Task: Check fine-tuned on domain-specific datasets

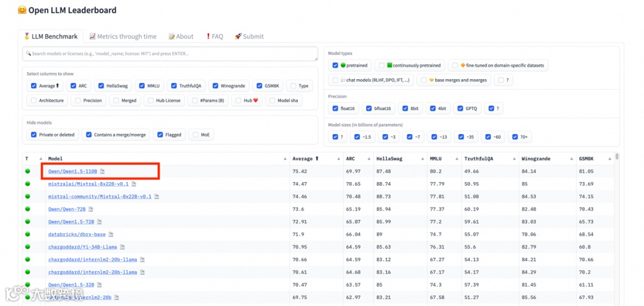Action: pyautogui.click(x=455, y=65)
